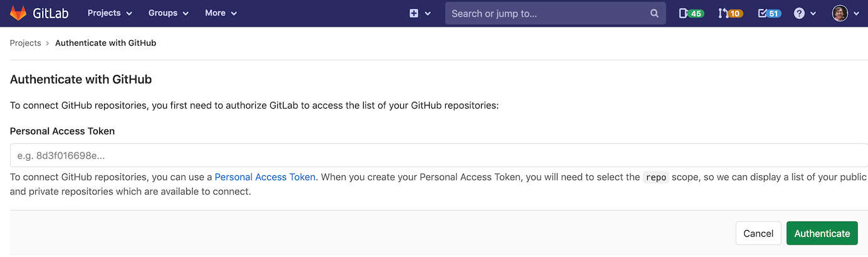Click the plus new item icon
Screen dimensions: 868x257
point(414,13)
